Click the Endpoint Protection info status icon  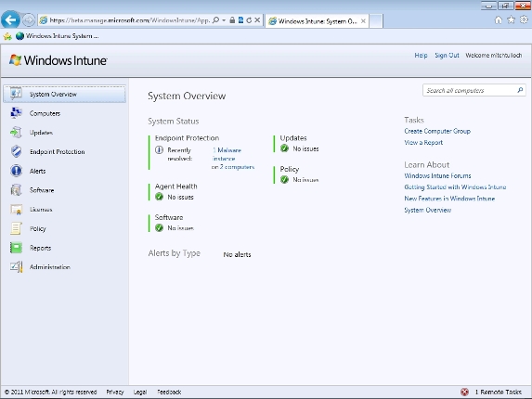[159, 149]
